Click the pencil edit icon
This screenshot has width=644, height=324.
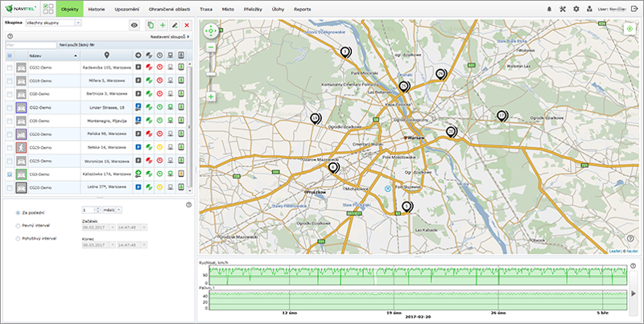point(175,26)
